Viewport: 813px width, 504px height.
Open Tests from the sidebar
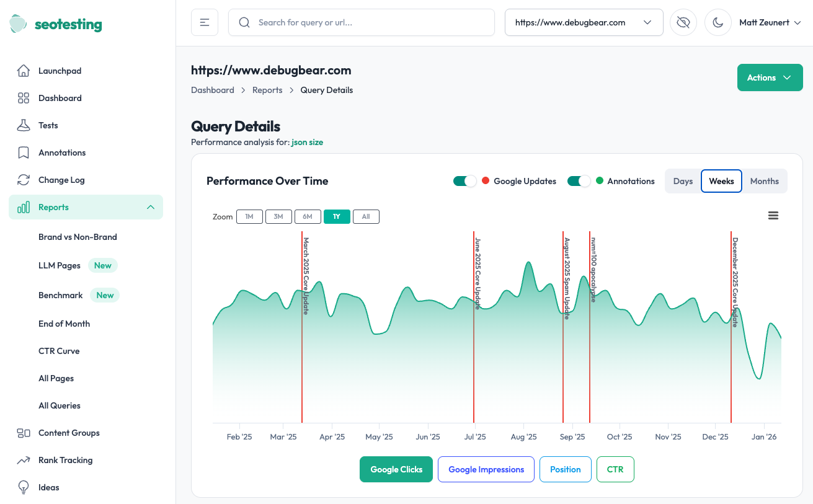pos(22,125)
